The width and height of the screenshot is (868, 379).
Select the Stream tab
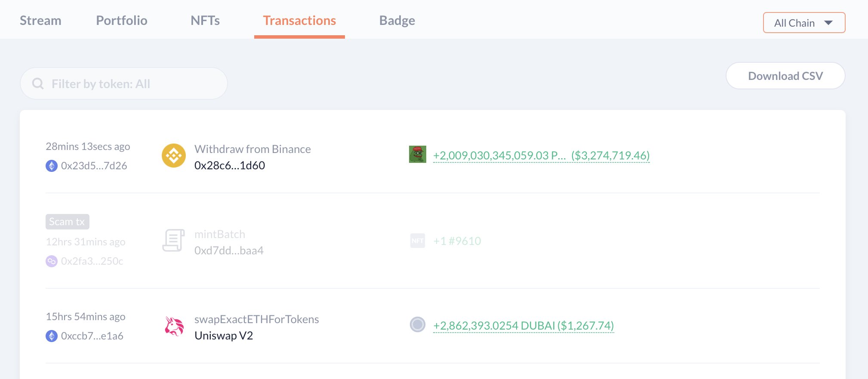40,21
